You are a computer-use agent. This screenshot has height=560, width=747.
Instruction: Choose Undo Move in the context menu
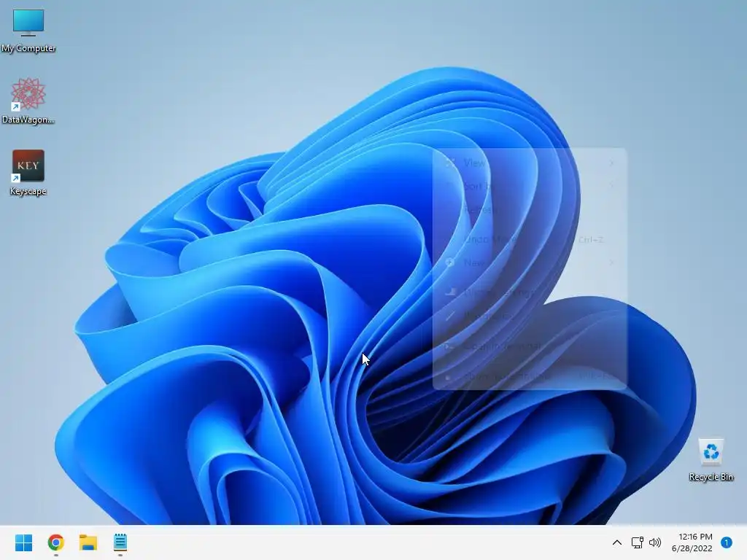(530, 239)
